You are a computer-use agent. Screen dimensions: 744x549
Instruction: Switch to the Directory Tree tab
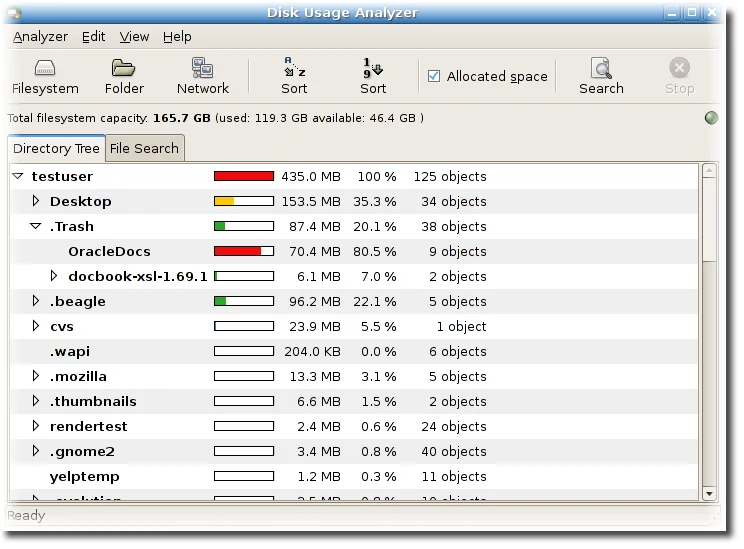(x=56, y=149)
